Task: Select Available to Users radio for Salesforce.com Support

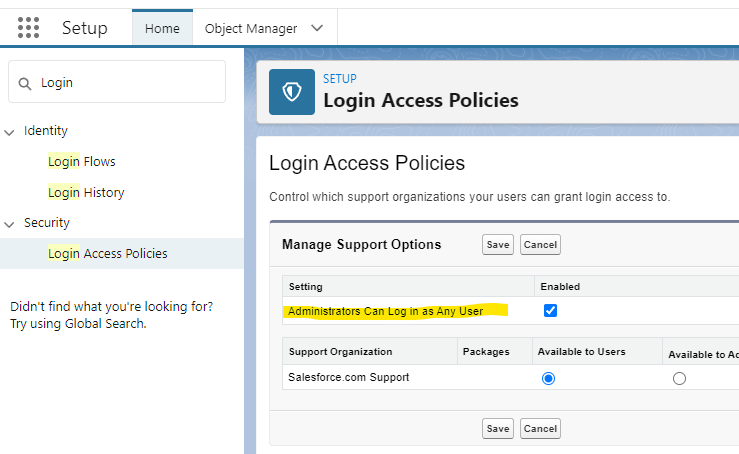Action: pos(548,378)
